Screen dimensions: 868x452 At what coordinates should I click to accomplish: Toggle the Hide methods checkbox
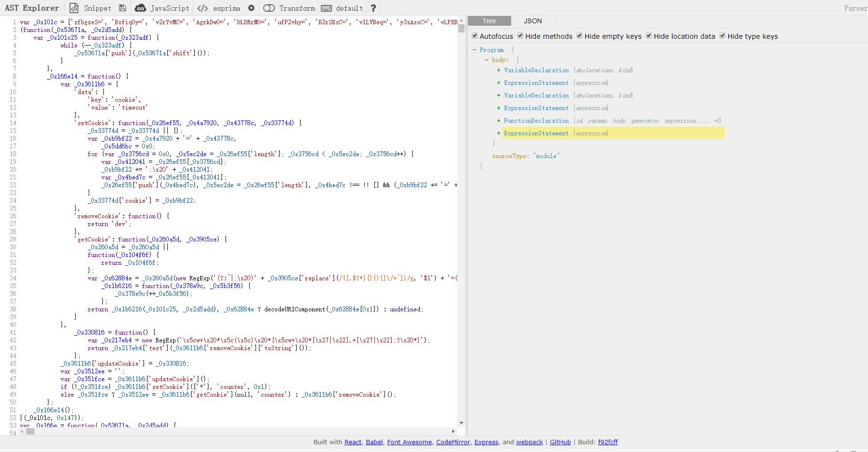[x=520, y=36]
